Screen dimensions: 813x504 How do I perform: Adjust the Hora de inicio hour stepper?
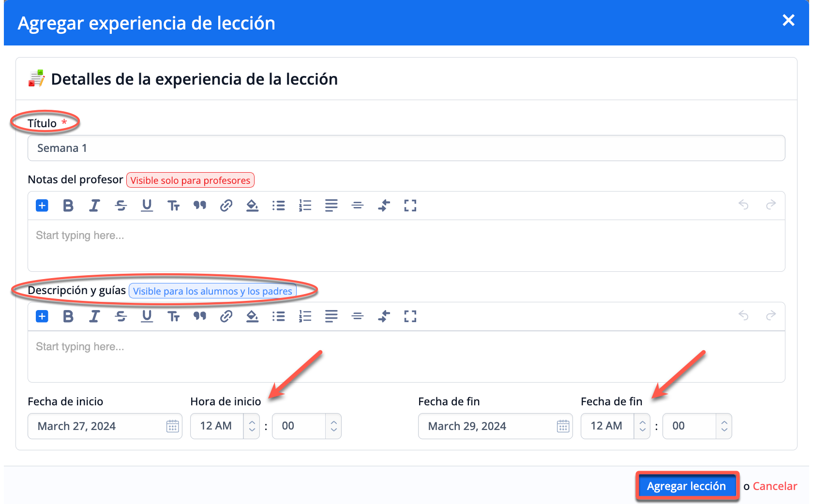coord(252,426)
